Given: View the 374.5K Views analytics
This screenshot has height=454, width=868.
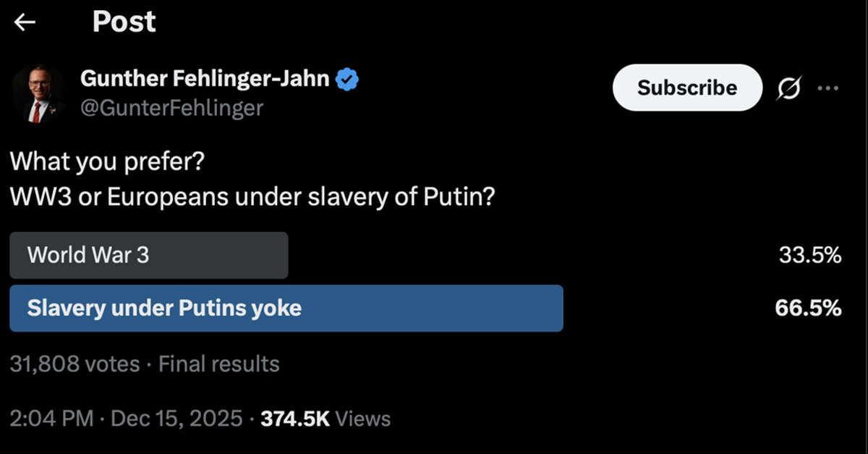Looking at the screenshot, I should pyautogui.click(x=325, y=418).
